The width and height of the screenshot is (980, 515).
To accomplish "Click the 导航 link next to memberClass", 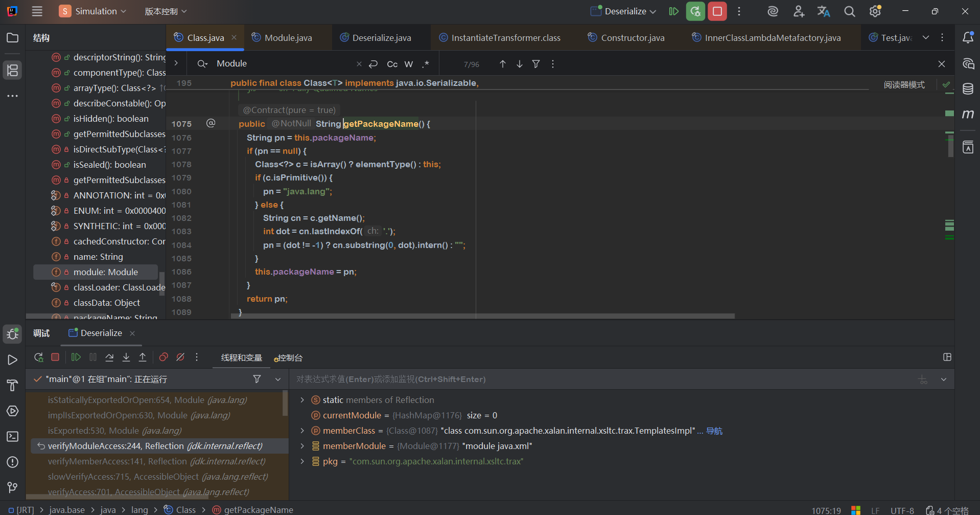I will point(714,431).
